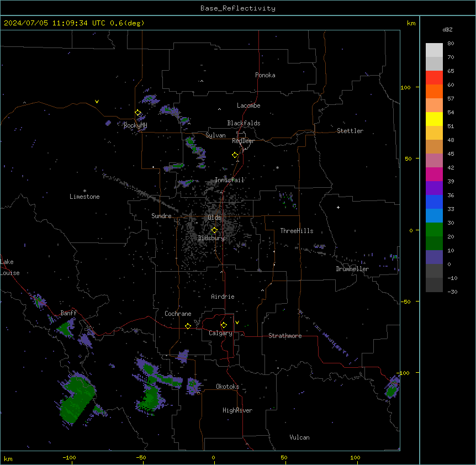Click the RockyMH label

[x=135, y=125]
